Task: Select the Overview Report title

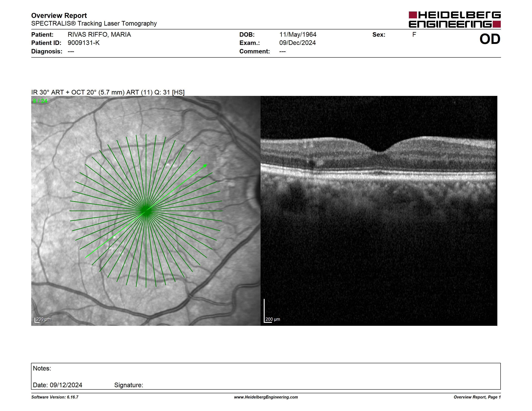Action: pos(59,16)
